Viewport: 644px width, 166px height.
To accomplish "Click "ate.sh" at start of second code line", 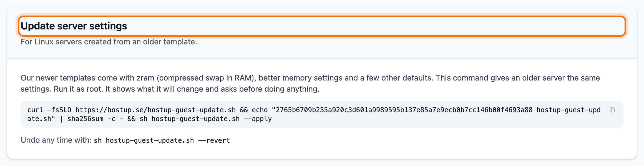I will click(39, 119).
